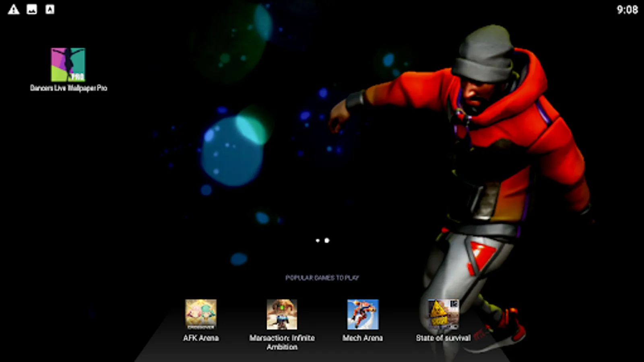Tap the "AFK Arena" text label

pyautogui.click(x=201, y=338)
